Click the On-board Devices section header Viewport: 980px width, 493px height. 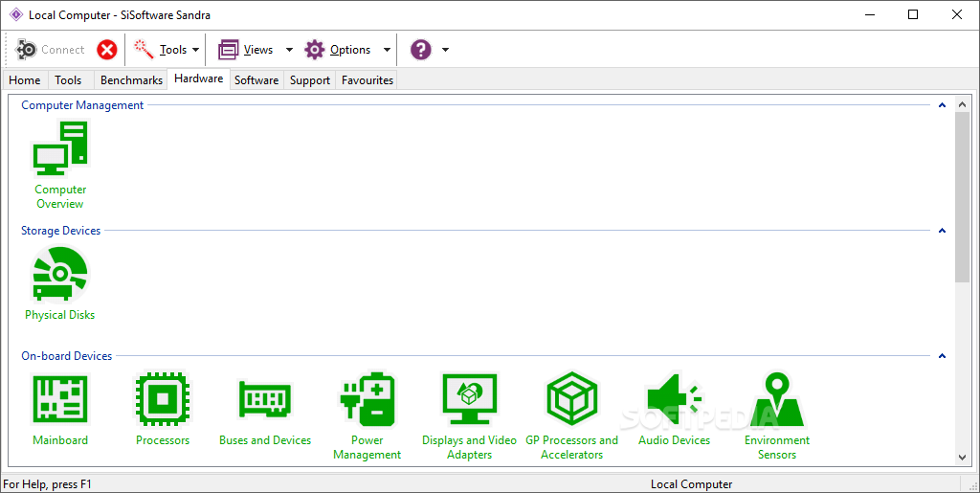67,355
